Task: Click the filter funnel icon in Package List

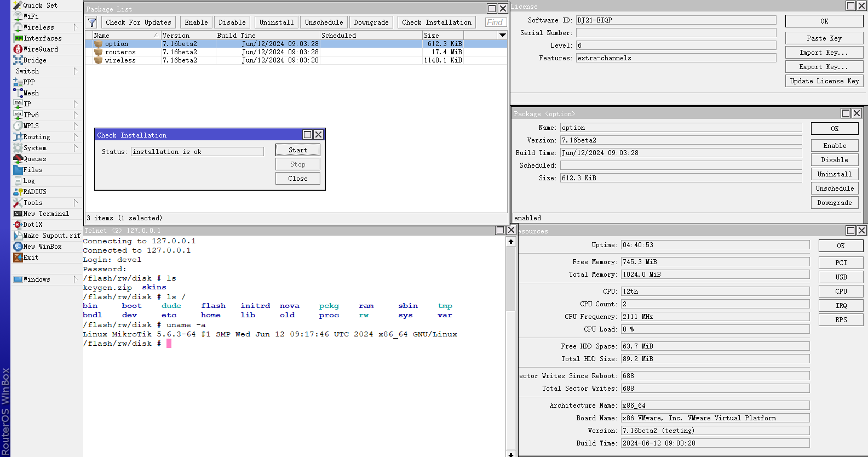Action: [x=92, y=22]
